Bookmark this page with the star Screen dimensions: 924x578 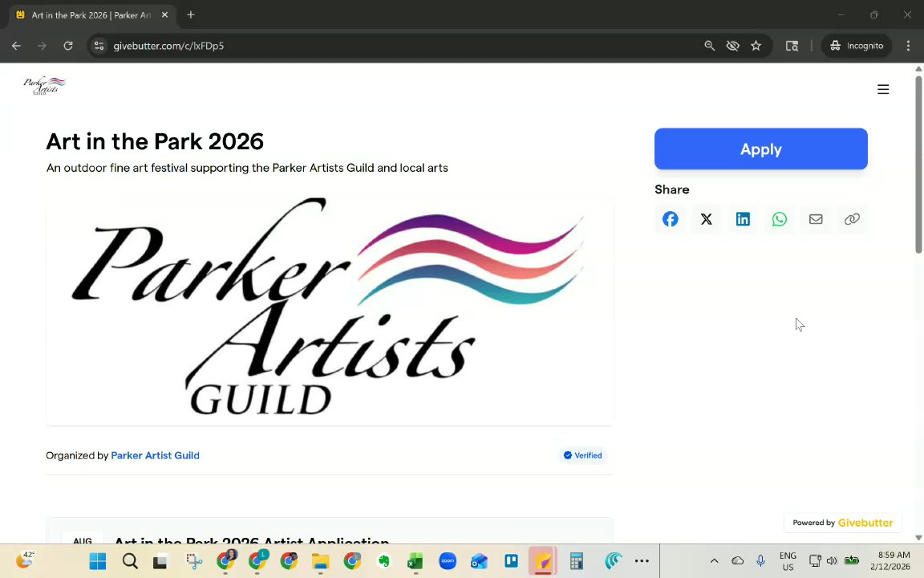pyautogui.click(x=756, y=46)
